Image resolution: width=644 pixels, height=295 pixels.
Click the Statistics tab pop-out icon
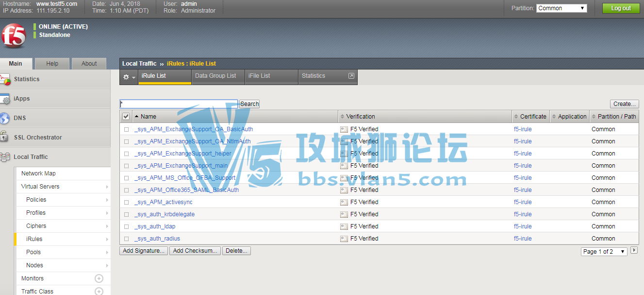(351, 76)
